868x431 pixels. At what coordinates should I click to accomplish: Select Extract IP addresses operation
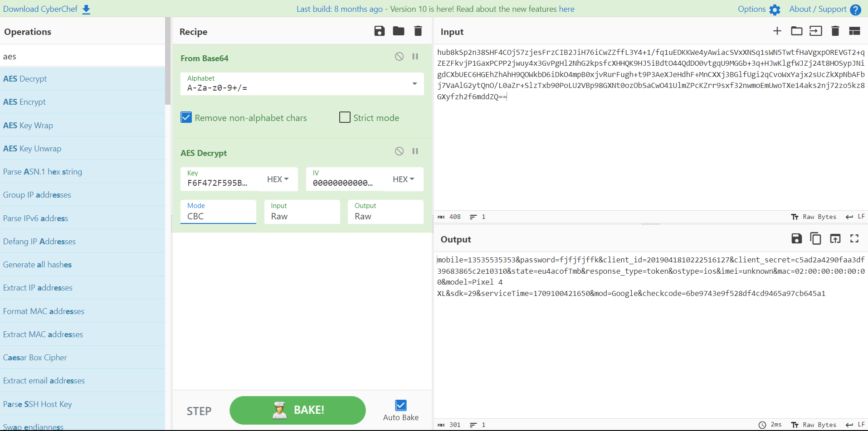point(83,288)
